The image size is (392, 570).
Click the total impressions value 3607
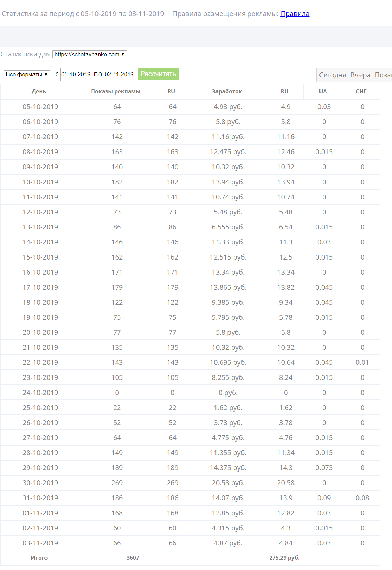pyautogui.click(x=133, y=558)
